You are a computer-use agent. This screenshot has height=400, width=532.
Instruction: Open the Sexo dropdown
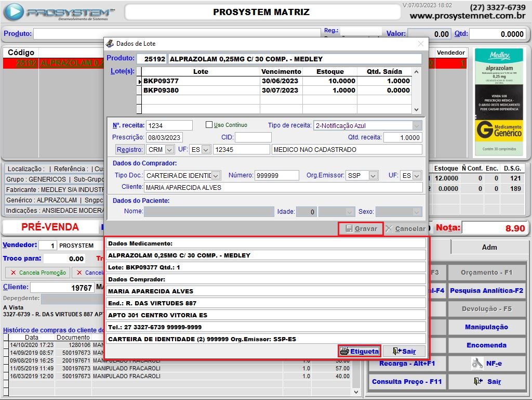tap(417, 212)
